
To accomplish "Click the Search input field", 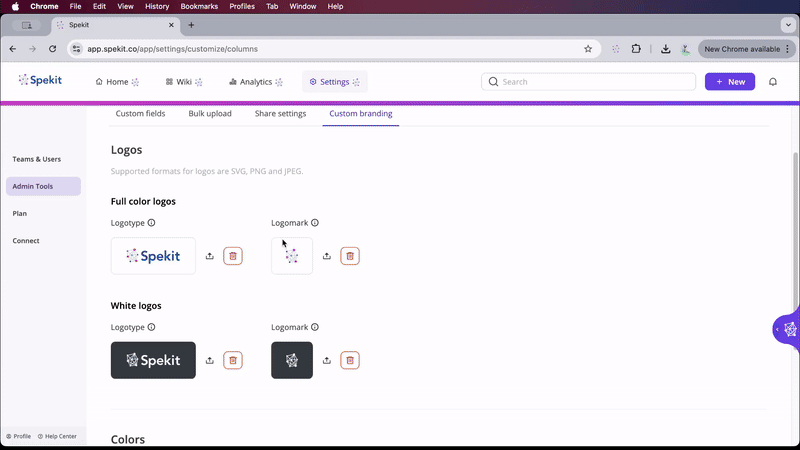I will coord(588,82).
